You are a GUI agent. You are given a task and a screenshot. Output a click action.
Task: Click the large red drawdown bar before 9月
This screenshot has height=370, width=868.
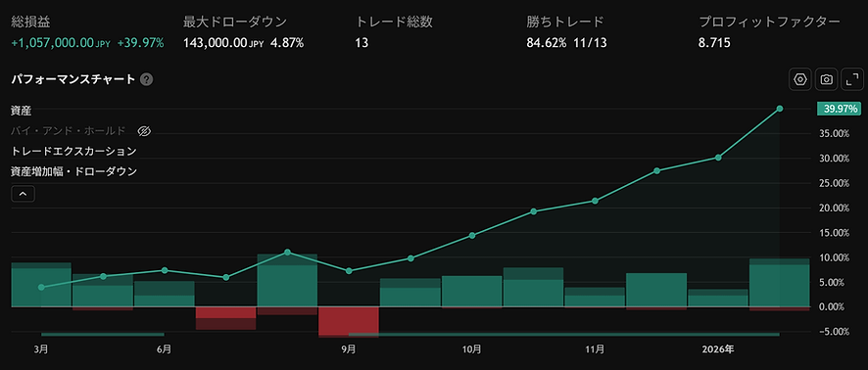pos(349,322)
